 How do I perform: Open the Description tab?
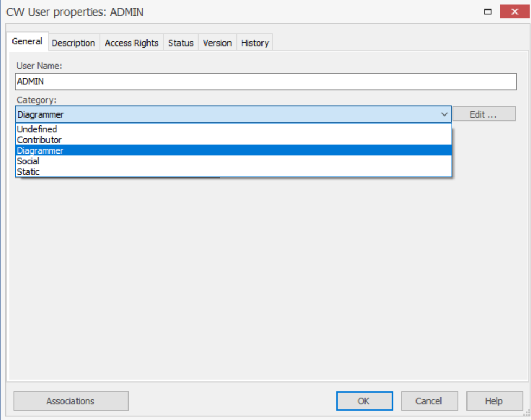(73, 43)
